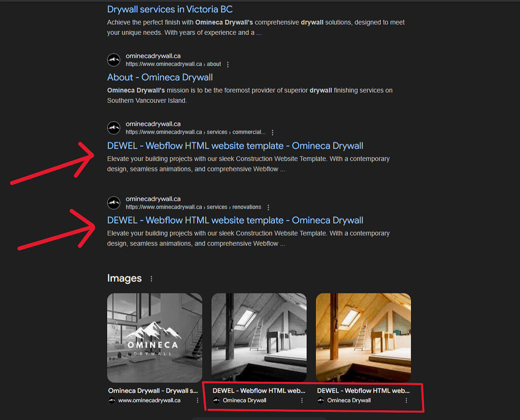The width and height of the screenshot is (520, 420).
Task: Open options menu on the rightmost DEWEL image card
Action: coord(406,400)
